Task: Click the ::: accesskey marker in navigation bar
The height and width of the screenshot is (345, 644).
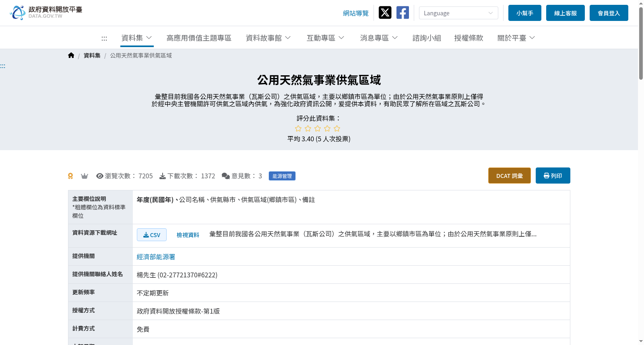Action: point(104,38)
